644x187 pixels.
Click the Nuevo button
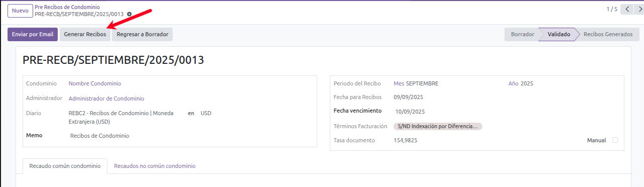pyautogui.click(x=20, y=10)
